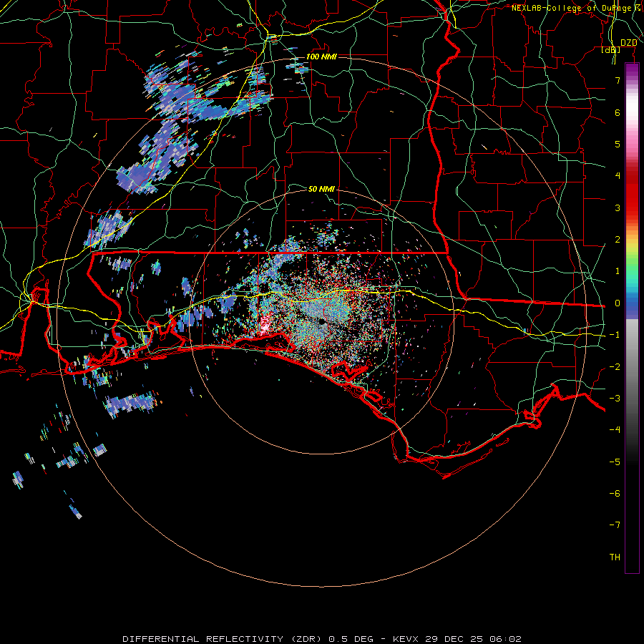
Task: Click the Differential Reflectivity KEVX caption text
Action: (x=322, y=639)
